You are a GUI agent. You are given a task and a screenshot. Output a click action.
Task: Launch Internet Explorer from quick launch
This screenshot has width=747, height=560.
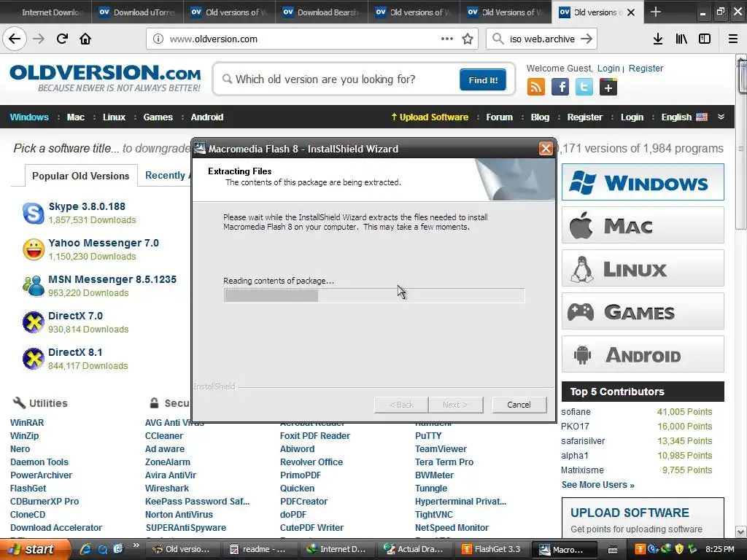[x=86, y=549]
